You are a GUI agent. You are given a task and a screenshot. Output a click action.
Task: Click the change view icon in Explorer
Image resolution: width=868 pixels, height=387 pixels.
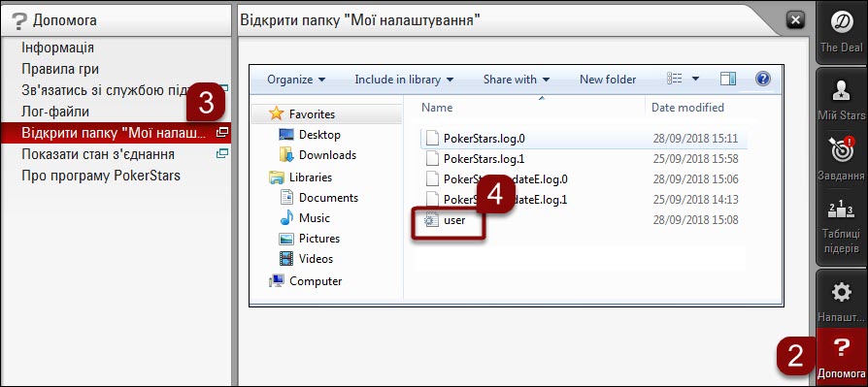pos(674,80)
